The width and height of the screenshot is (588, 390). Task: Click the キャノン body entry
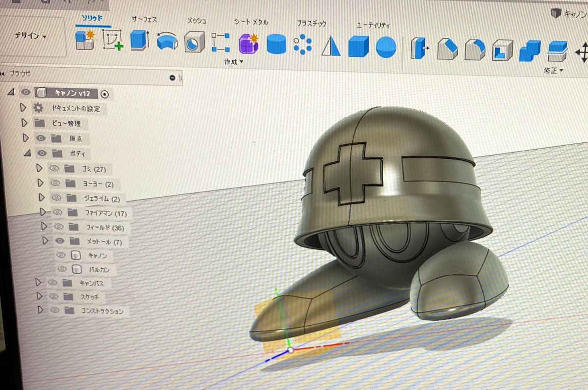[98, 255]
